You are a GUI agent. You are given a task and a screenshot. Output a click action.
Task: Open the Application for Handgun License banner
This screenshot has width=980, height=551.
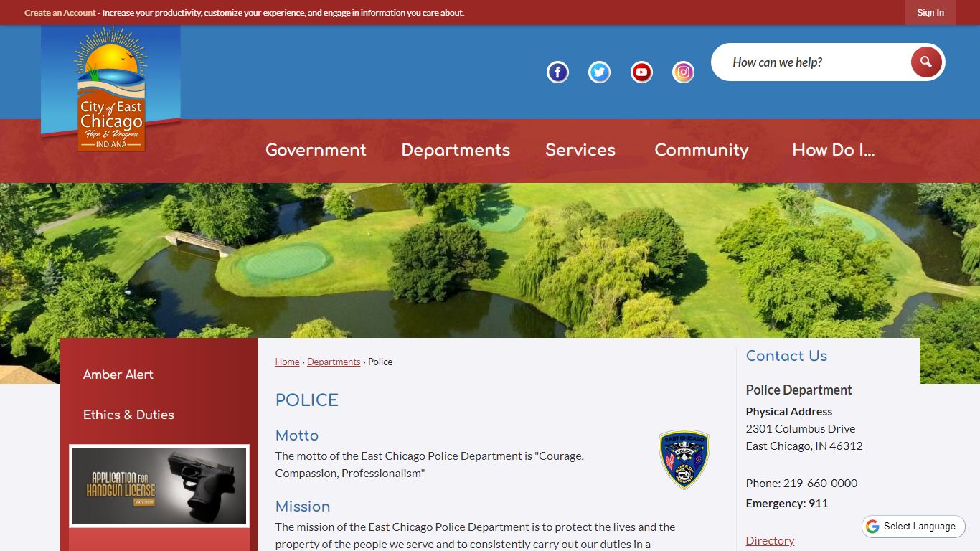[159, 486]
